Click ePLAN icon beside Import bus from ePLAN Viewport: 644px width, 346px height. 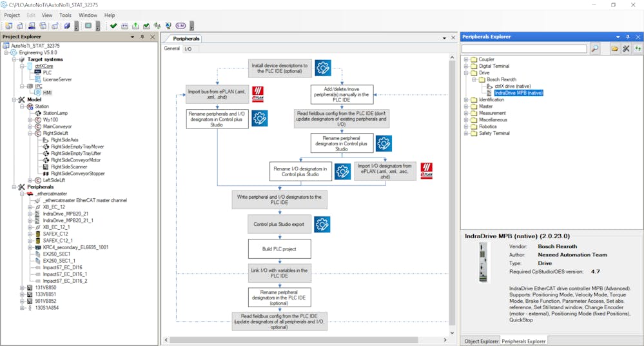pyautogui.click(x=258, y=94)
